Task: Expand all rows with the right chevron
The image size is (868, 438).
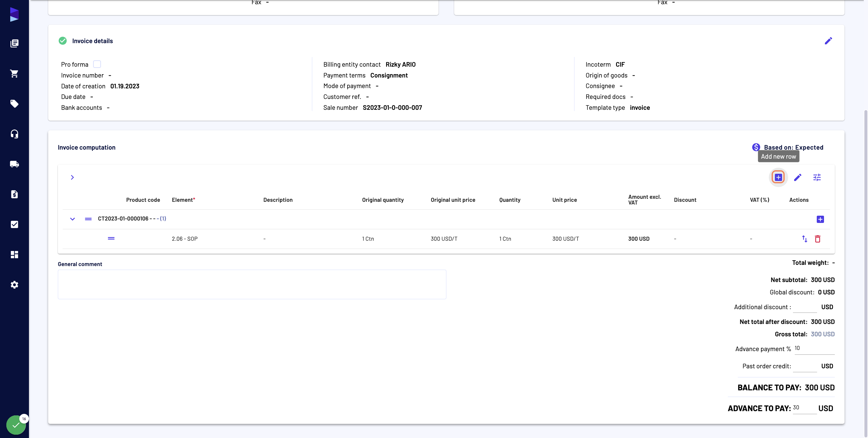Action: (72, 177)
